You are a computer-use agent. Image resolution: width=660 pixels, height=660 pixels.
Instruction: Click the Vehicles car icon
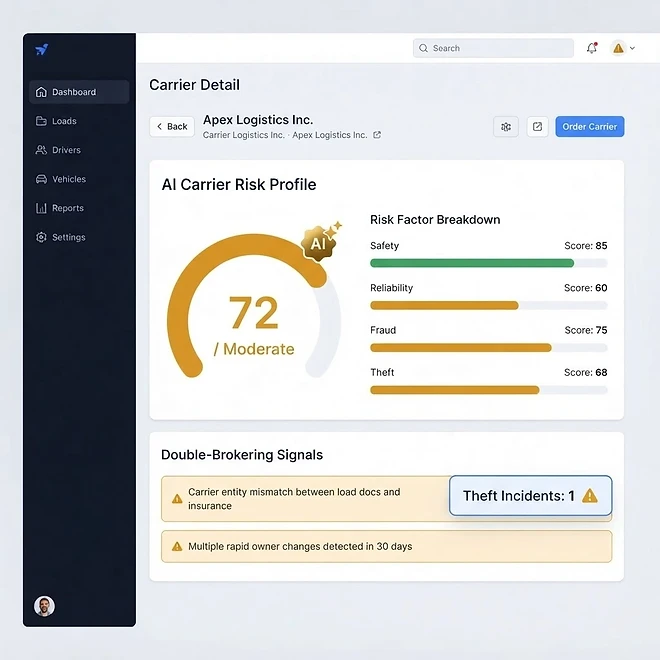[41, 179]
